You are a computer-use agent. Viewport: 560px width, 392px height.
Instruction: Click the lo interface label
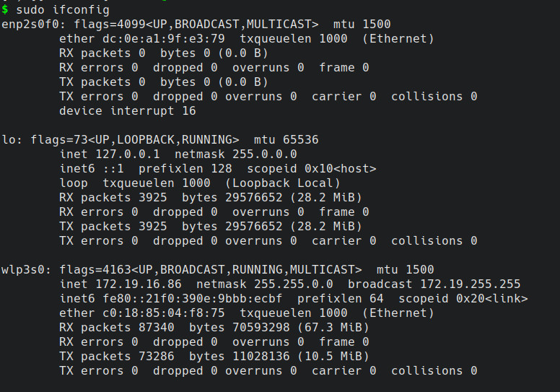coord(9,140)
